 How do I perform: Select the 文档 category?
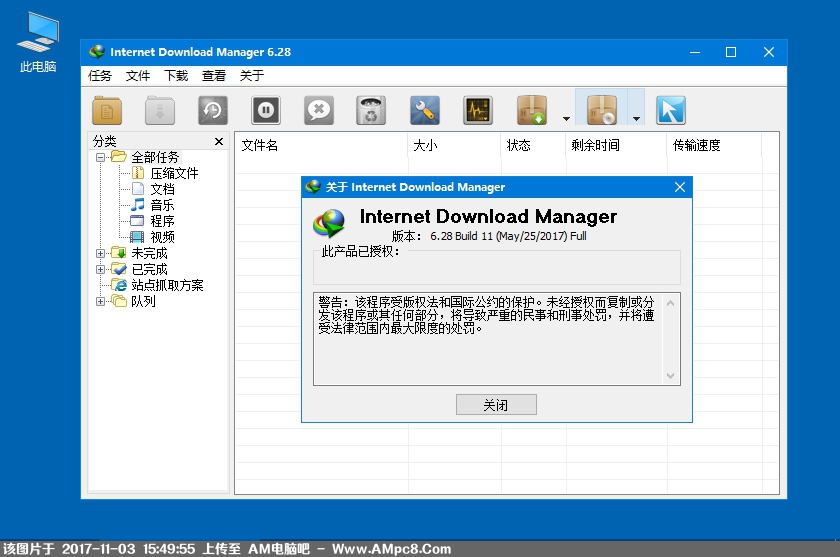[x=162, y=190]
